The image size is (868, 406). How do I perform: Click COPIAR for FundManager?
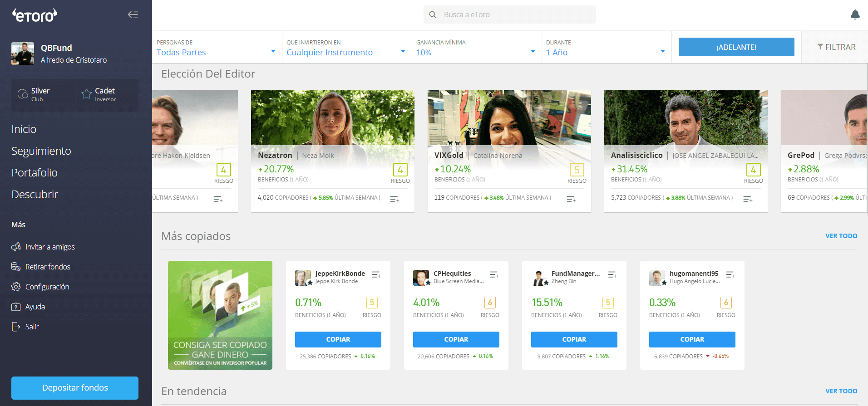(x=574, y=339)
